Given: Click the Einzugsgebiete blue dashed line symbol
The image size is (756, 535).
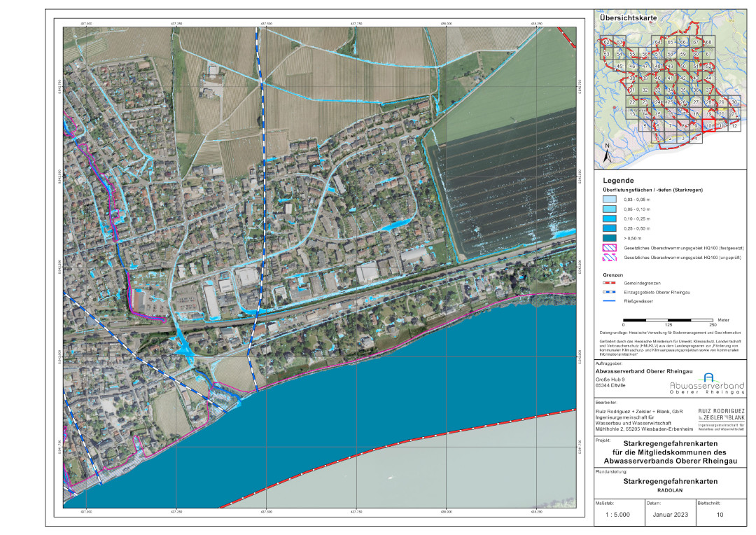Looking at the screenshot, I should coord(613,291).
